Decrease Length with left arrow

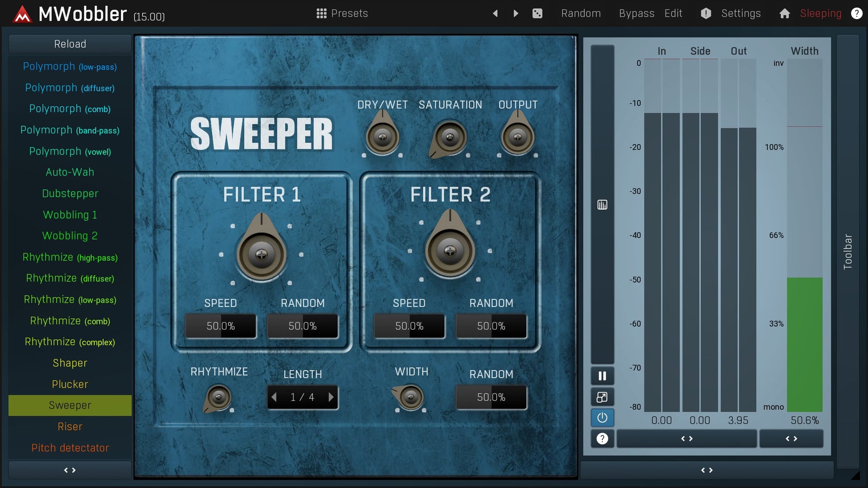click(274, 397)
